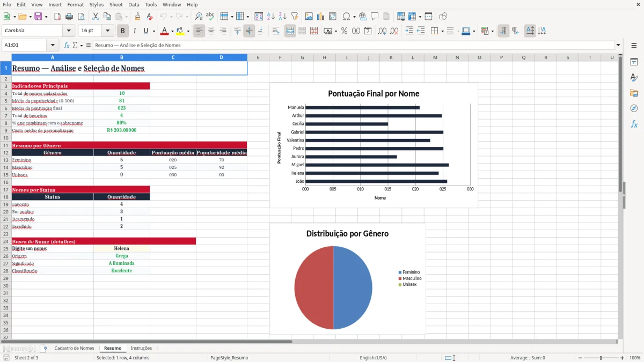Zoom out with the minus button
The image size is (644, 362).
point(580,358)
